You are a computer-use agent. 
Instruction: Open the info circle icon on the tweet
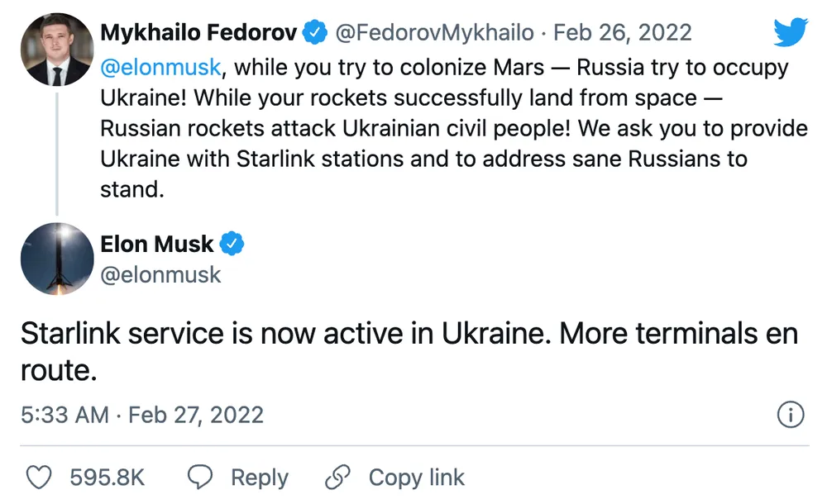click(x=791, y=415)
